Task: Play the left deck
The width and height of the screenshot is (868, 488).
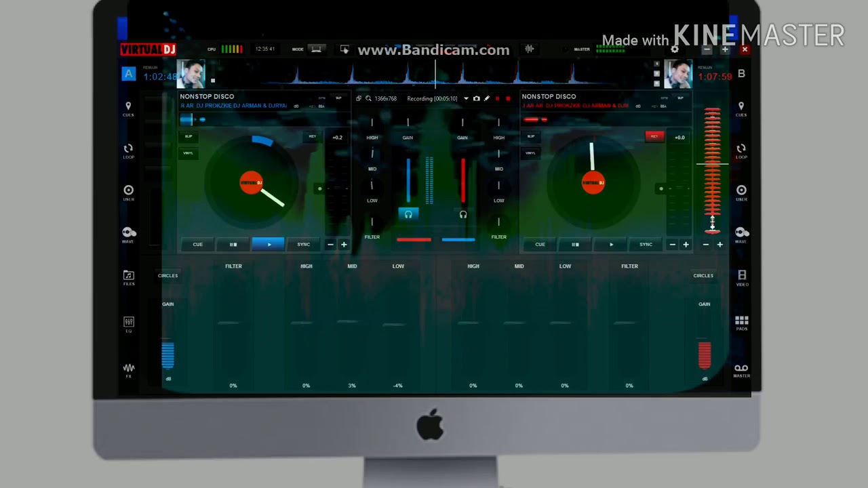Action: point(269,245)
